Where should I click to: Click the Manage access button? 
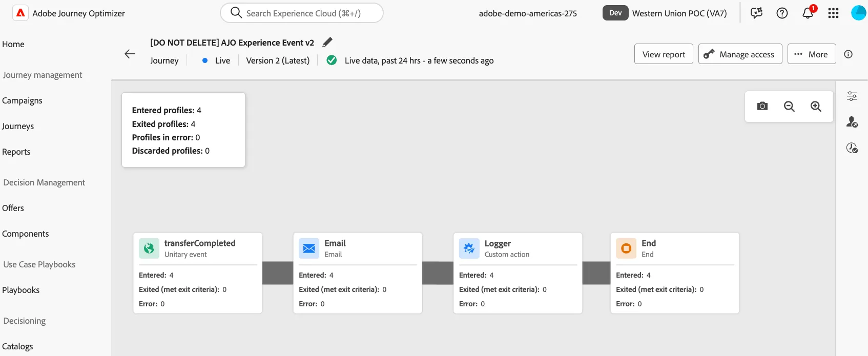(740, 54)
